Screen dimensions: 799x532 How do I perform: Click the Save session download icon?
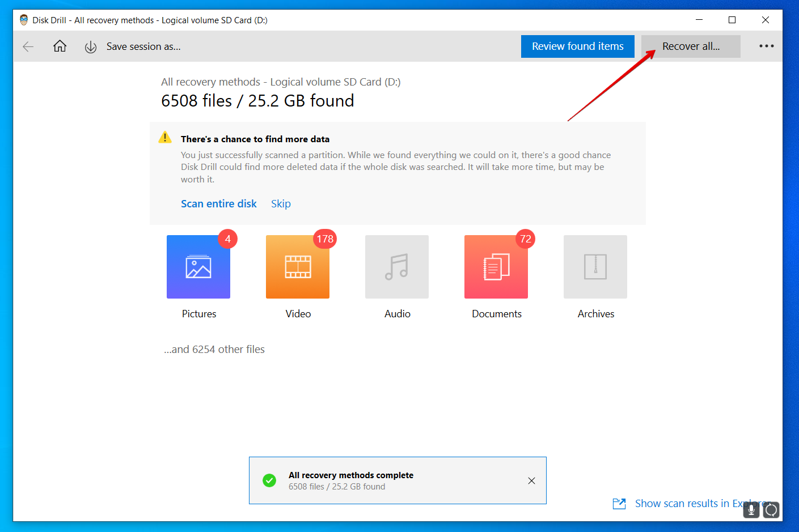pyautogui.click(x=91, y=47)
